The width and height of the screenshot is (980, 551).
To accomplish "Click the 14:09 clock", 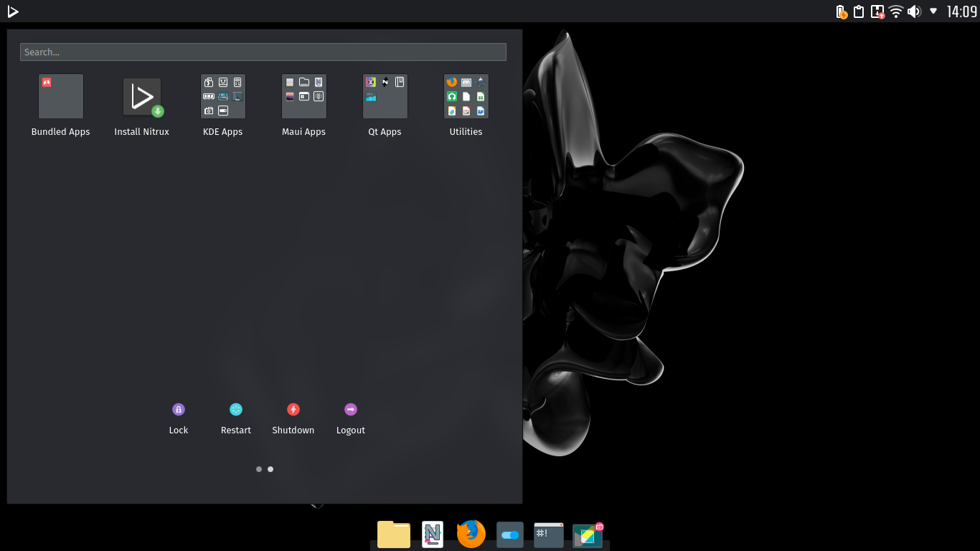I will (961, 11).
